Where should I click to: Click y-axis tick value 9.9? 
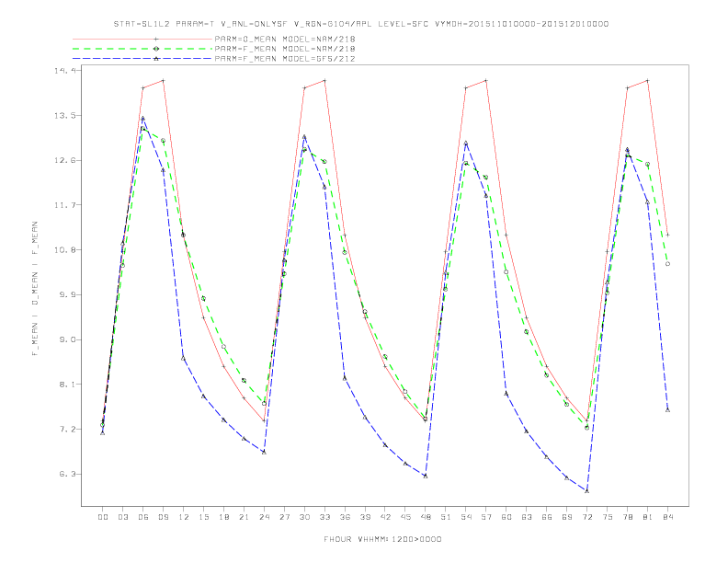click(66, 295)
